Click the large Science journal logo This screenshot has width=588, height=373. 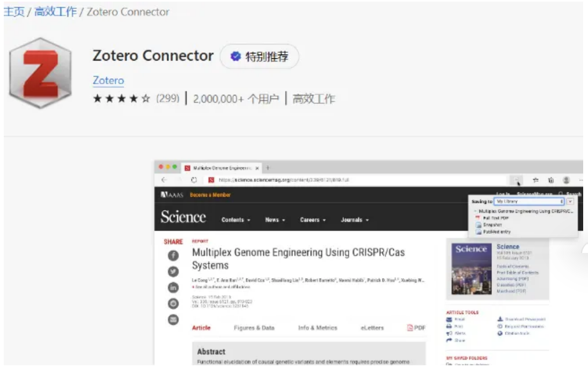[x=183, y=217]
